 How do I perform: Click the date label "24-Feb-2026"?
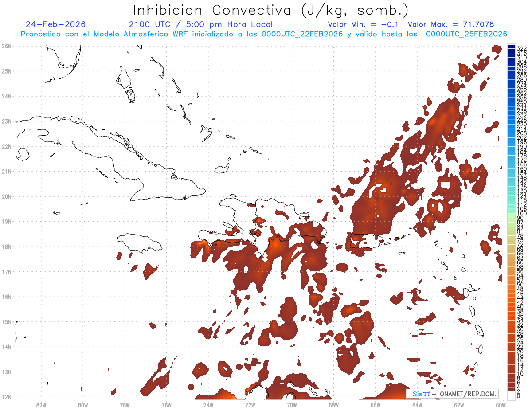pos(56,24)
